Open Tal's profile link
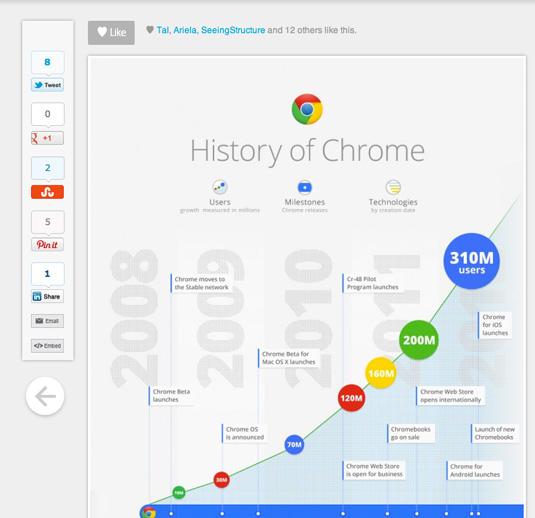The width and height of the screenshot is (535, 518). coord(163,30)
